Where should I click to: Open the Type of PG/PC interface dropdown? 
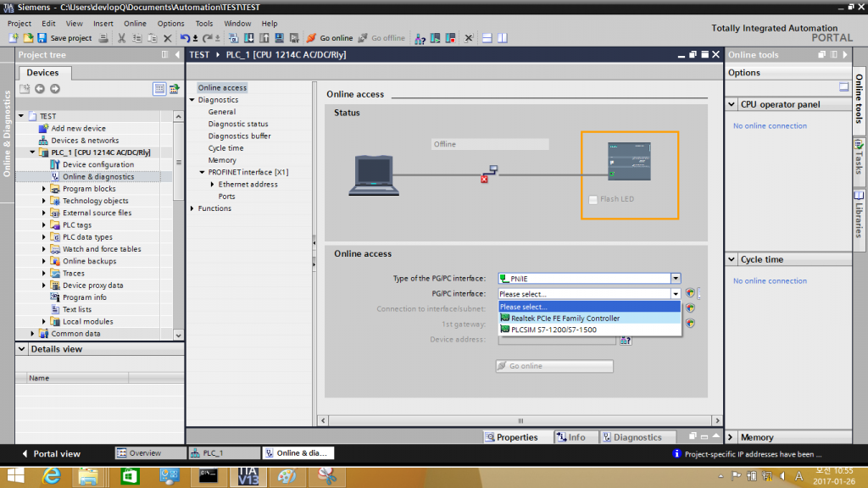pos(676,278)
